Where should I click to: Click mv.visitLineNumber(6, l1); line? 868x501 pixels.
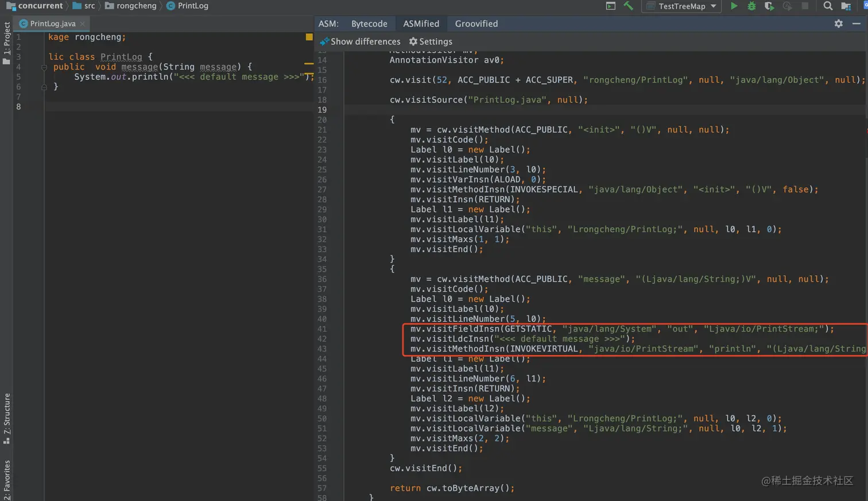(478, 379)
